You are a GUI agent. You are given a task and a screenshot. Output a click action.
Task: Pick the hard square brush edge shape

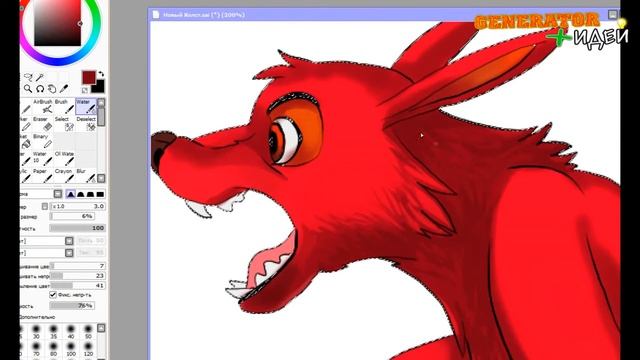point(100,194)
